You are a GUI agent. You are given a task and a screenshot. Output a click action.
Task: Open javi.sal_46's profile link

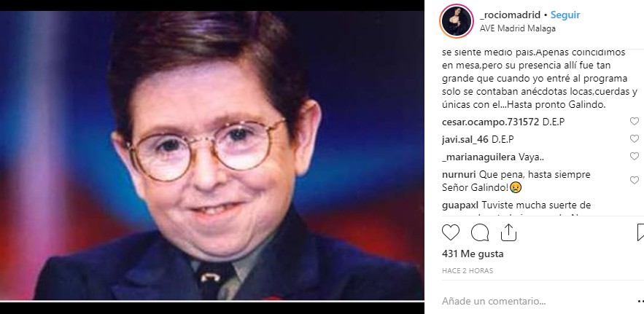point(465,140)
